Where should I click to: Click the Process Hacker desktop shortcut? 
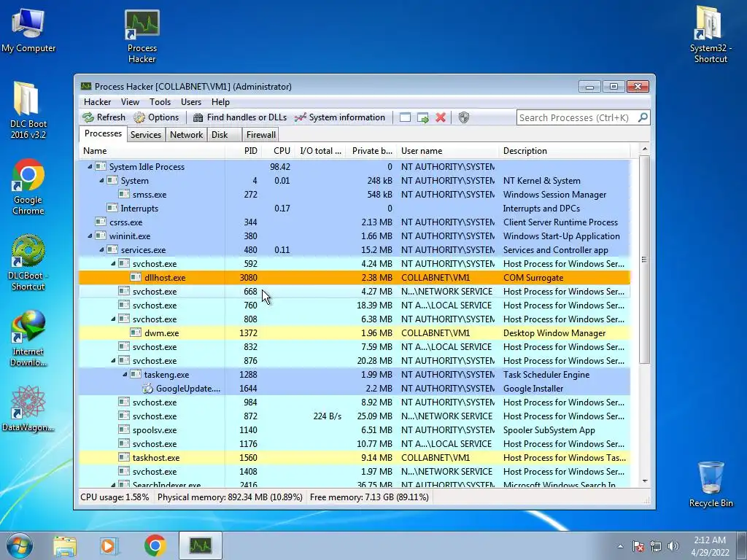[x=142, y=36]
